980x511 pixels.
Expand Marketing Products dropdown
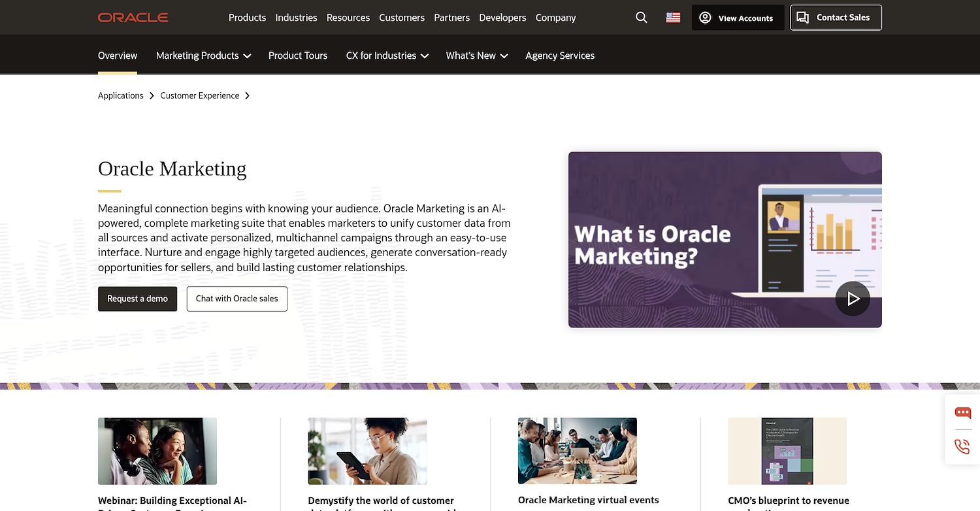tap(204, 56)
